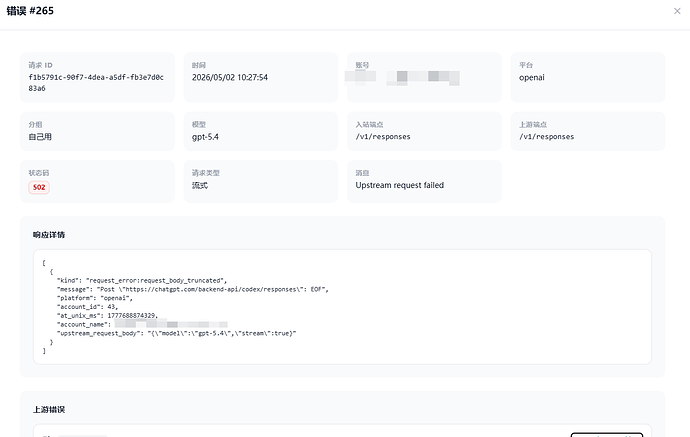Viewport: 690px width, 437px height.
Task: Select the "at_unix_ms" timestamp line
Action: click(107, 316)
